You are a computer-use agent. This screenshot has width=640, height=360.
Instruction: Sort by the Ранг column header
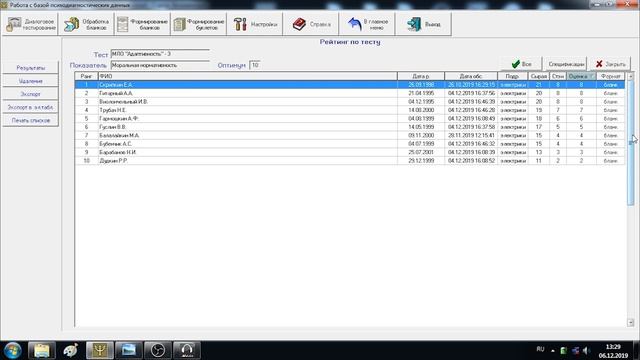(86, 76)
